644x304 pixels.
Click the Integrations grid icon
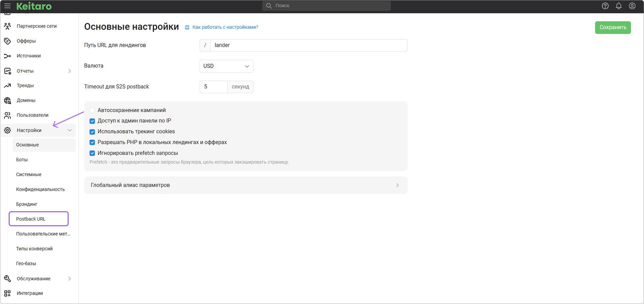coord(7,293)
